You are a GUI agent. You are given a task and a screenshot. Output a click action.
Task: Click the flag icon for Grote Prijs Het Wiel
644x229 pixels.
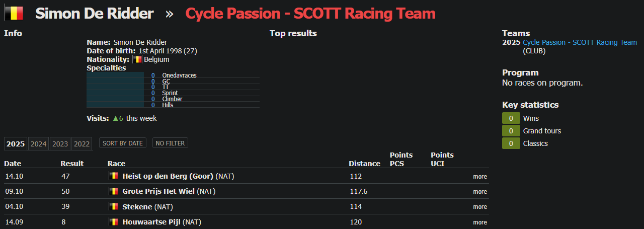point(114,191)
